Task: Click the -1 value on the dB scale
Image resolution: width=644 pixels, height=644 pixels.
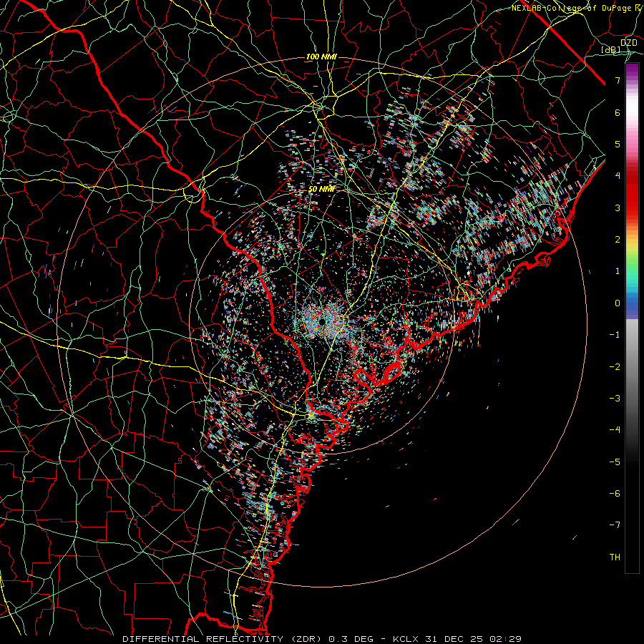Action: point(615,335)
